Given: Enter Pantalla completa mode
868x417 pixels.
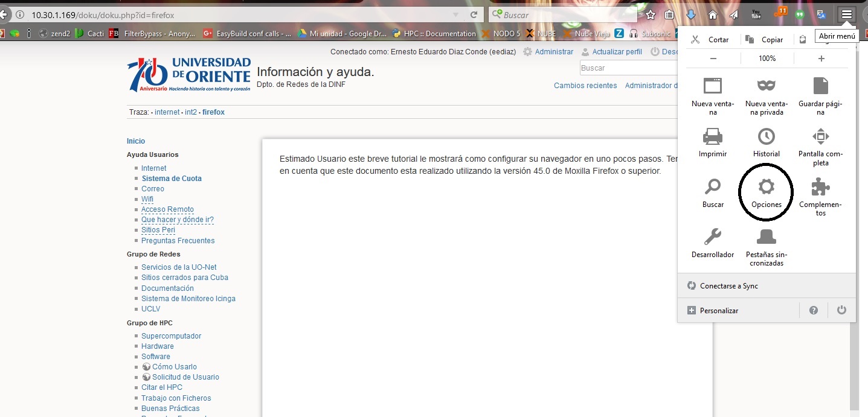Looking at the screenshot, I should click(820, 137).
